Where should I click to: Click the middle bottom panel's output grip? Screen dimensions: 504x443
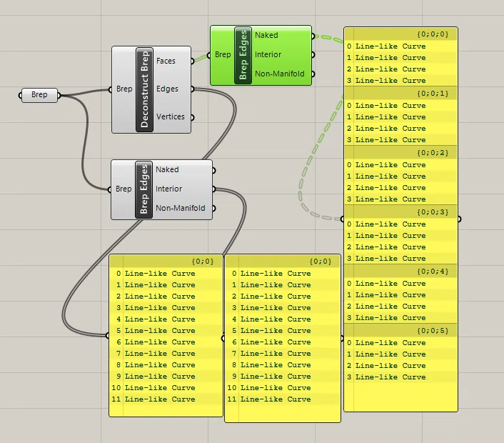point(342,338)
